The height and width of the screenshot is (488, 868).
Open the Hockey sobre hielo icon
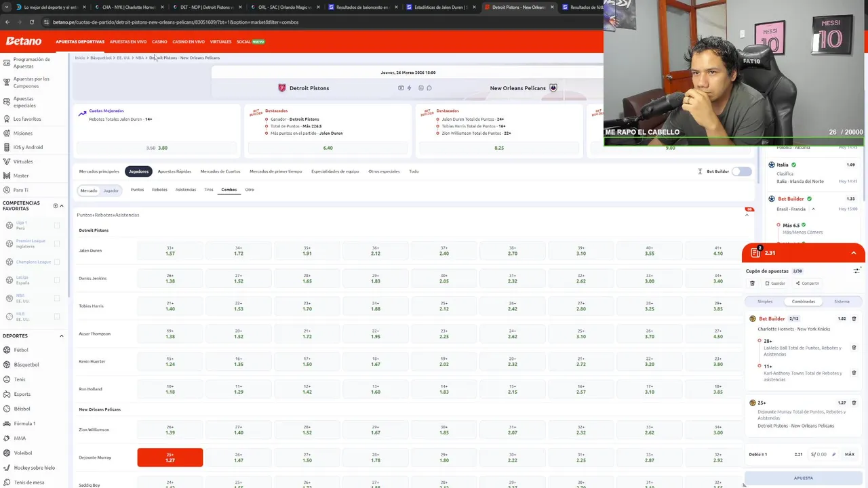[7, 468]
